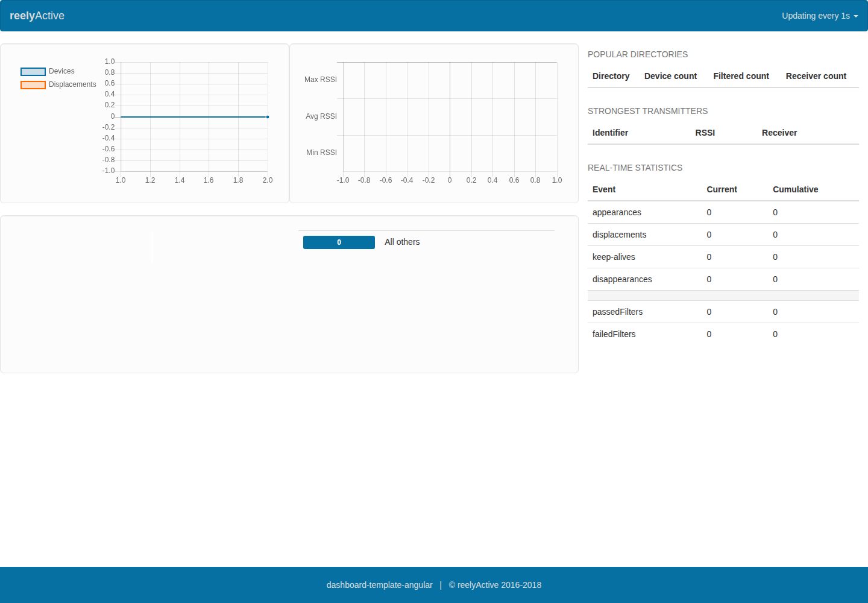Click the Cumulative column header

(795, 189)
